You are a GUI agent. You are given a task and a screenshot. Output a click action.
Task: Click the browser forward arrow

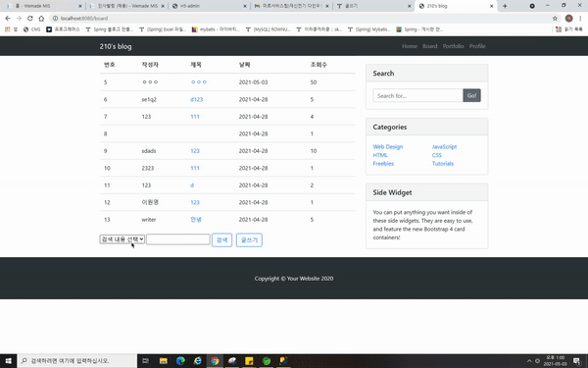[19, 18]
